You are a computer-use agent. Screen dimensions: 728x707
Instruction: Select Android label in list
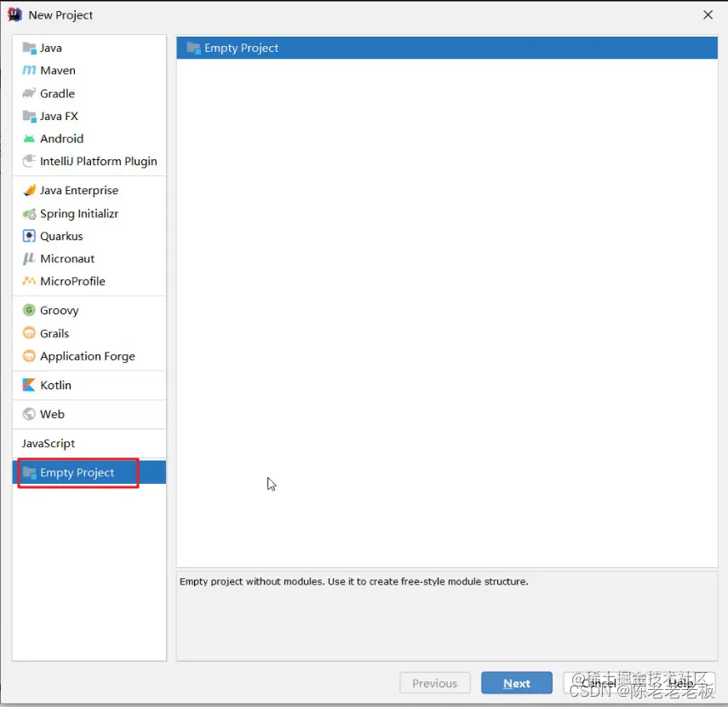click(62, 139)
